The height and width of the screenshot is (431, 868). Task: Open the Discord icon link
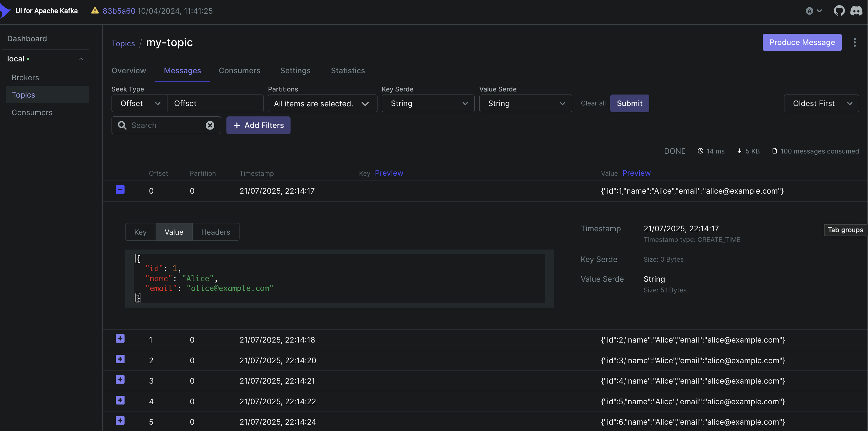point(856,11)
